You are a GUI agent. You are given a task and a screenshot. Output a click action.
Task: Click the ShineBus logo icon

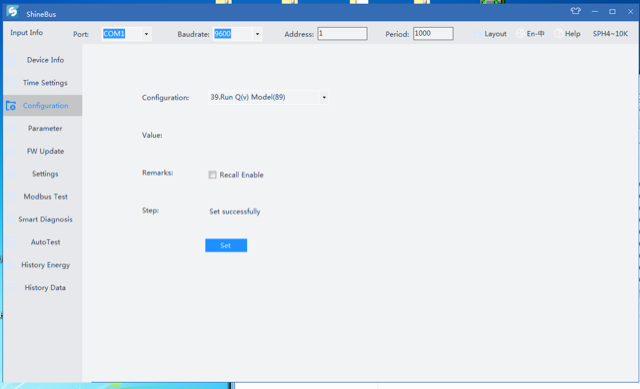click(x=13, y=11)
